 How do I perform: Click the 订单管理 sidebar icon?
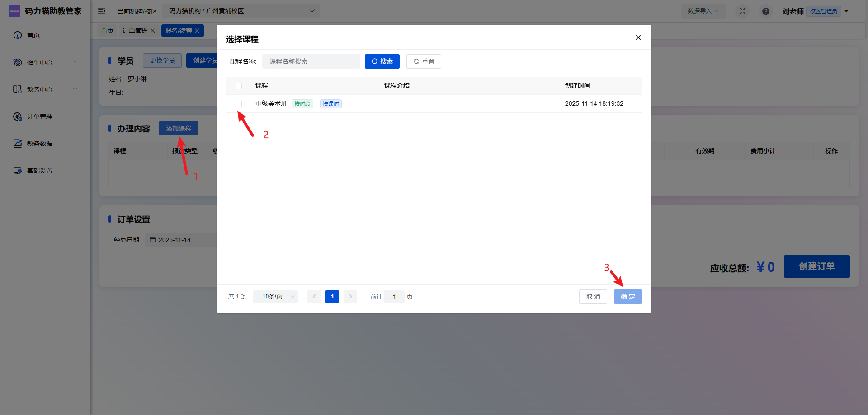[18, 117]
